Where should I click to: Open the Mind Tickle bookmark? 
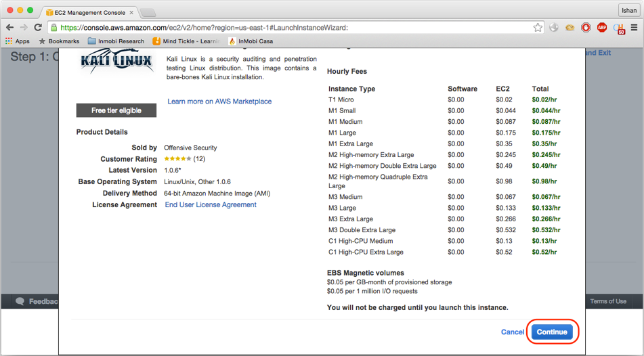[186, 41]
